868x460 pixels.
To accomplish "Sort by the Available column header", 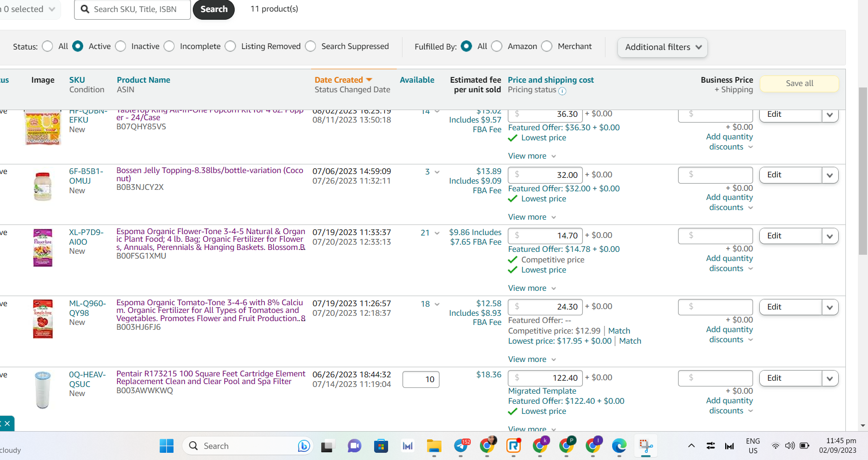I will (417, 80).
